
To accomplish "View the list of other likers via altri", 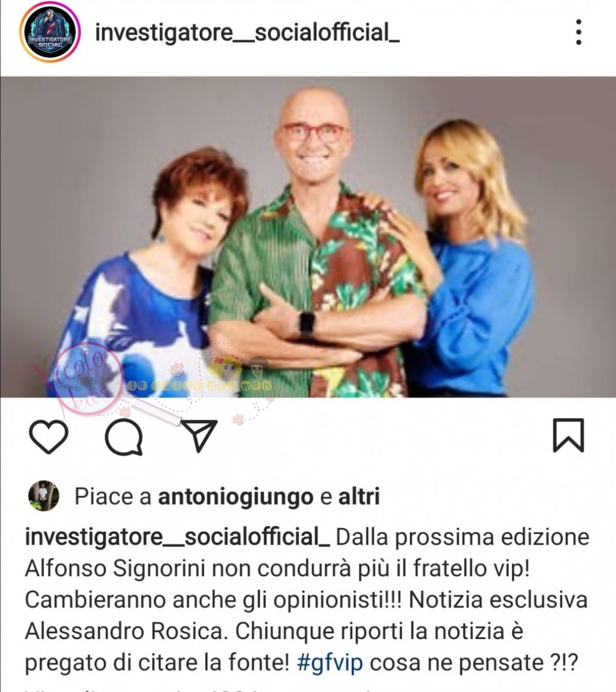I will [358, 497].
